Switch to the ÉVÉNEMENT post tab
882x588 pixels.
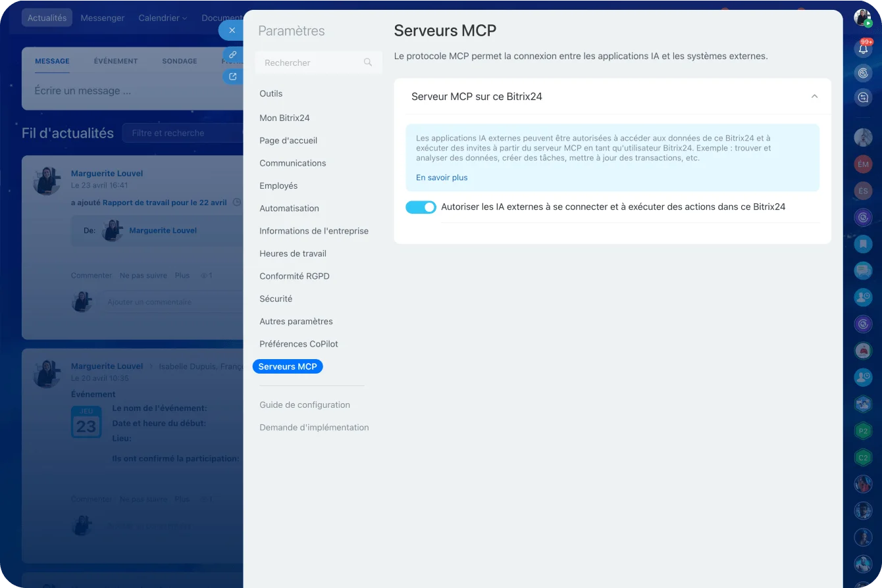116,61
